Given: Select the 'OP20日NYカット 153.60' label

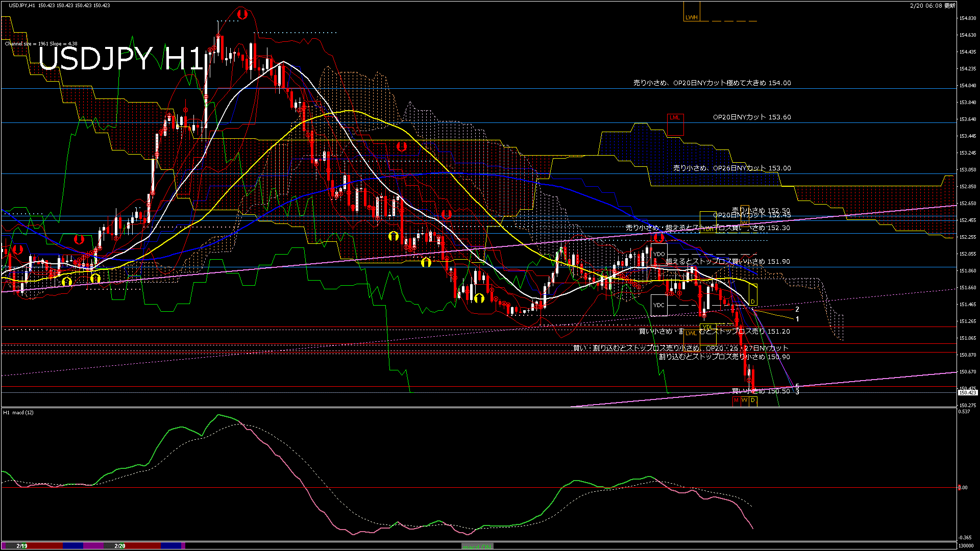Looking at the screenshot, I should (x=752, y=117).
